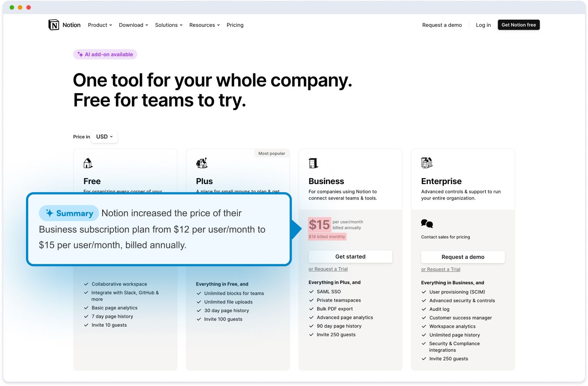588x386 pixels.
Task: Click 'or Request a Trial' under Business
Action: [328, 269]
